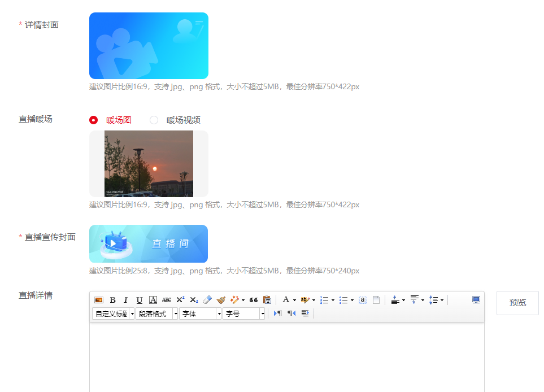
Task: Insert a blockquote with the quote icon
Action: [254, 300]
